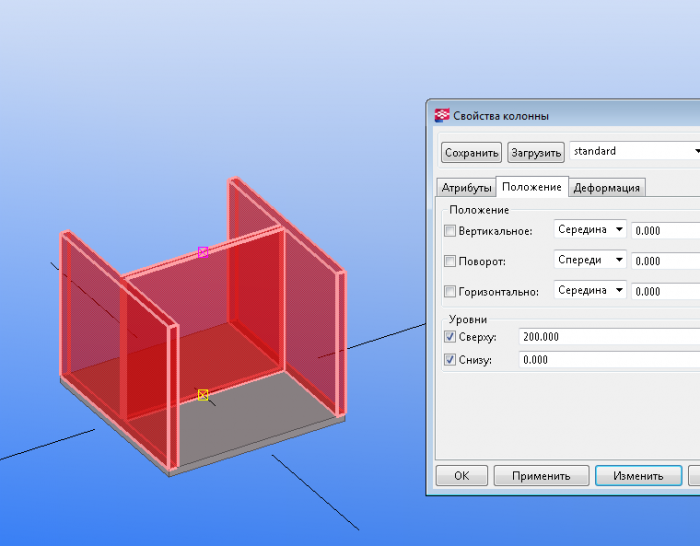Open the standard preset combo box
Screen dimensions: 700x546
click(635, 151)
